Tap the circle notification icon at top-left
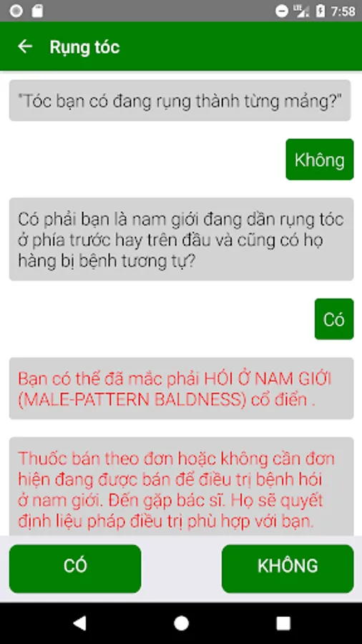Image resolution: width=362 pixels, height=644 pixels. click(16, 11)
